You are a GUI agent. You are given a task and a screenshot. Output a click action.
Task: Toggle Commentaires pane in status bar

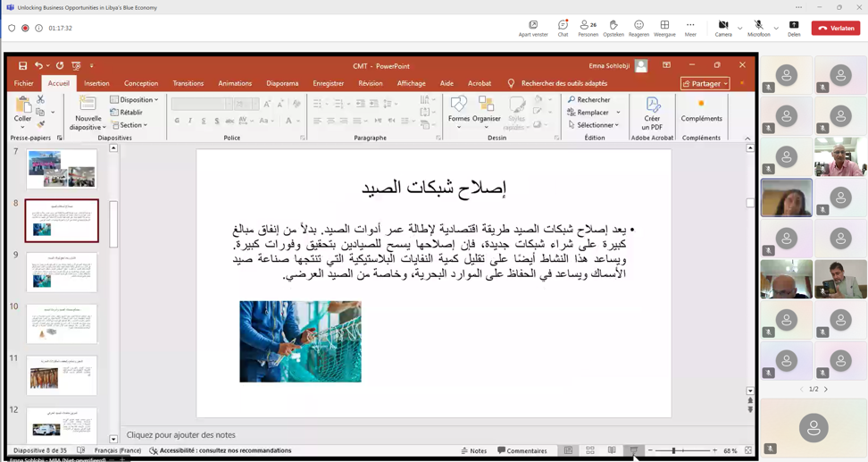coord(522,450)
